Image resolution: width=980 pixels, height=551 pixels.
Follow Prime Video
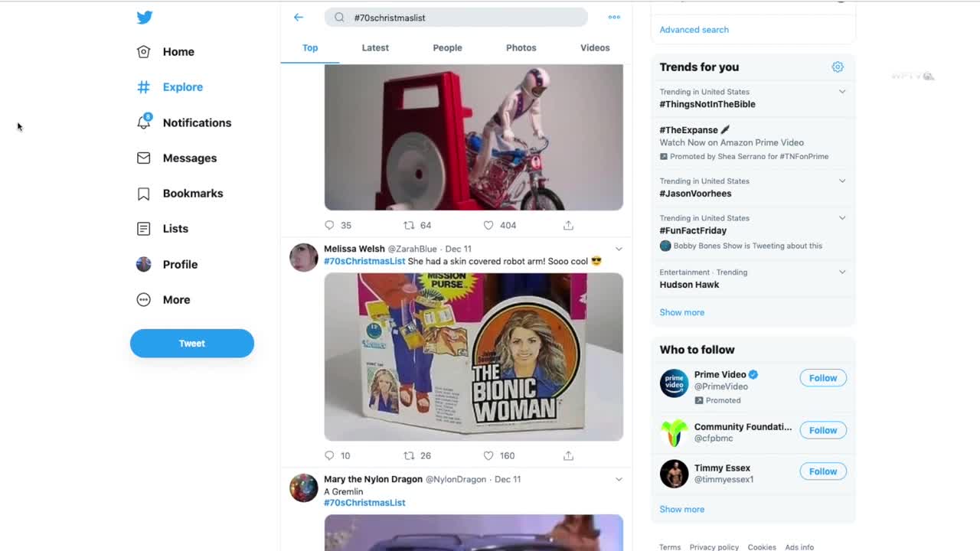823,378
